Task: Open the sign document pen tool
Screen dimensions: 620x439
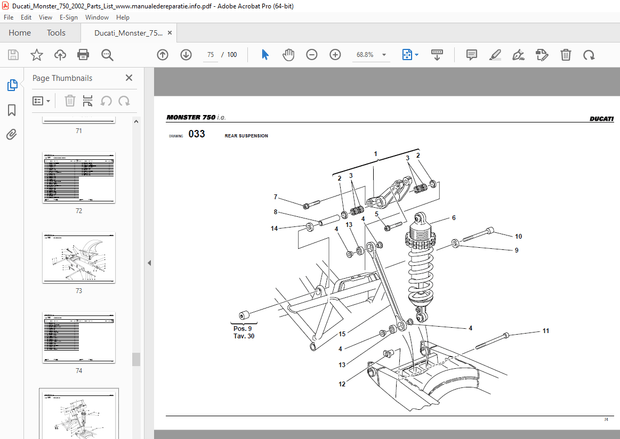Action: pyautogui.click(x=518, y=55)
